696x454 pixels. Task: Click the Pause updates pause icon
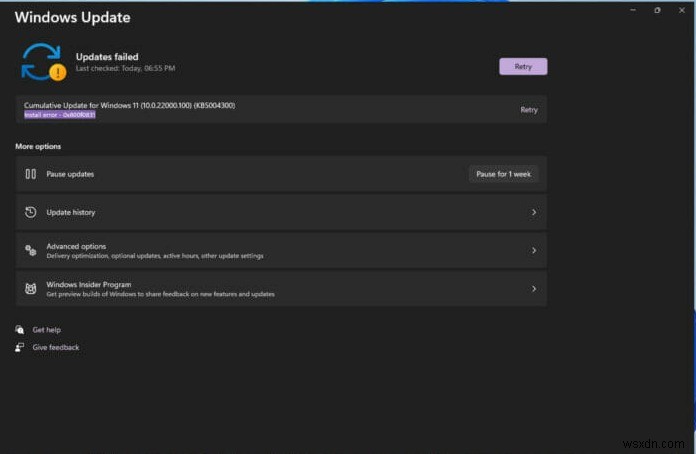[x=31, y=174]
